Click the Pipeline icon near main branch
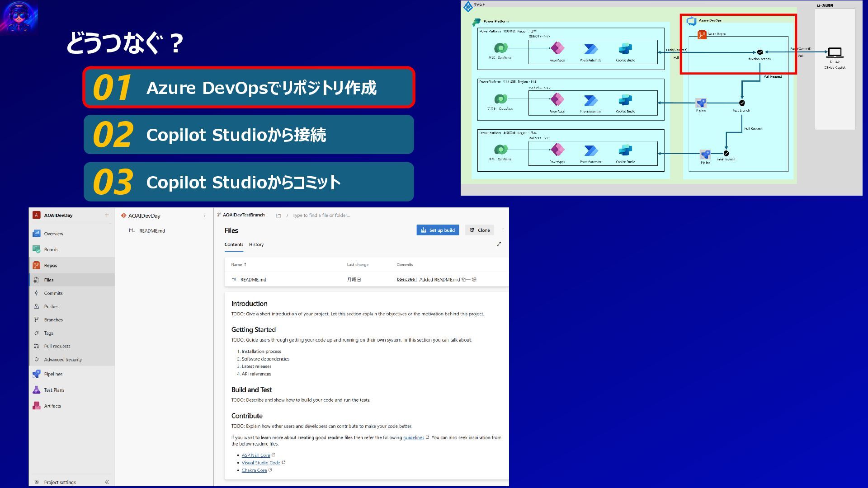This screenshot has height=488, width=868. tap(705, 155)
